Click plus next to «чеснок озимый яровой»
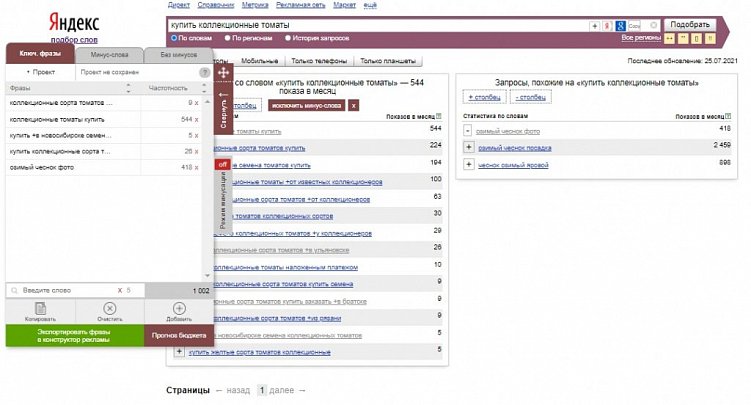751x405 pixels. [x=468, y=165]
